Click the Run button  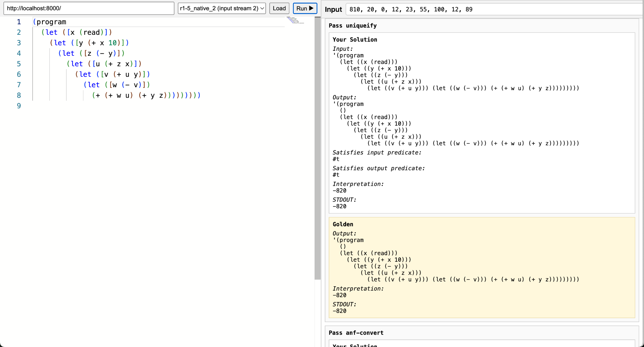(x=305, y=8)
